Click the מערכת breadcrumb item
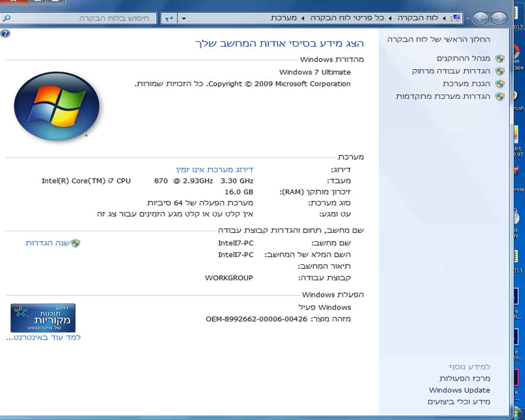The image size is (525, 420). (283, 18)
